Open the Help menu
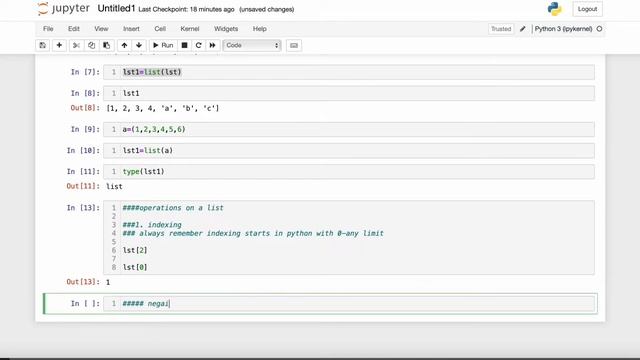The width and height of the screenshot is (640, 360). point(260,29)
